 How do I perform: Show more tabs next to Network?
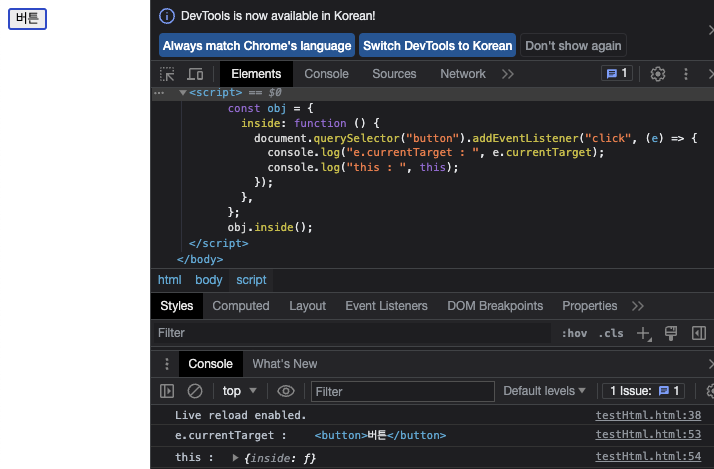click(x=508, y=74)
